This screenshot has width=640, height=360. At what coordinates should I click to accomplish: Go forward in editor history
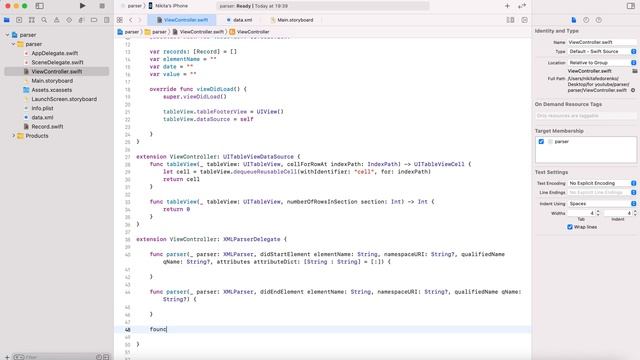(140, 20)
